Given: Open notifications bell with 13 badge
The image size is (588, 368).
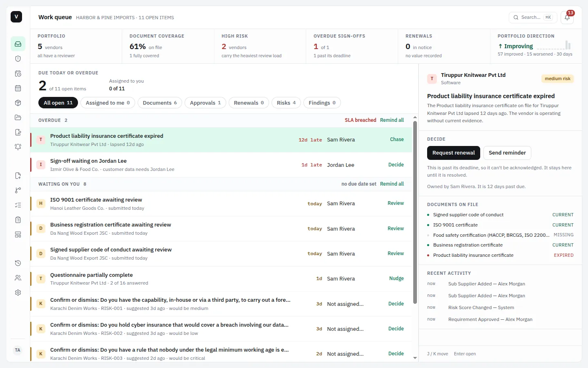Looking at the screenshot, I should (x=567, y=17).
